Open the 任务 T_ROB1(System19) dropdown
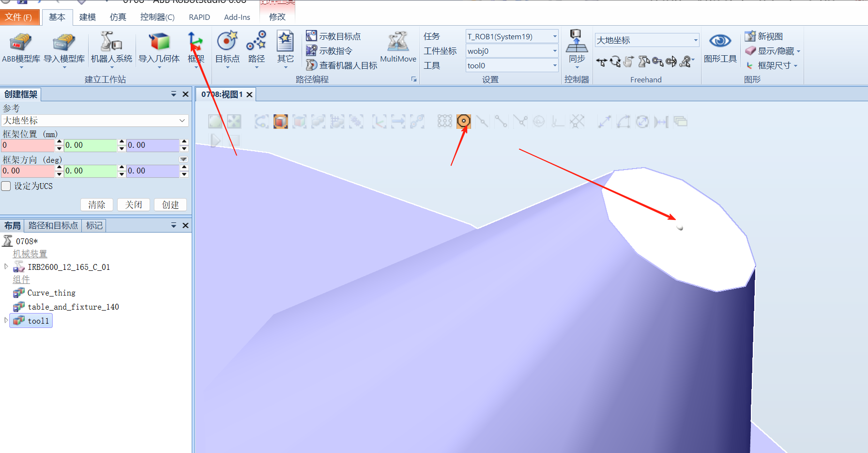This screenshot has height=453, width=868. (x=512, y=36)
